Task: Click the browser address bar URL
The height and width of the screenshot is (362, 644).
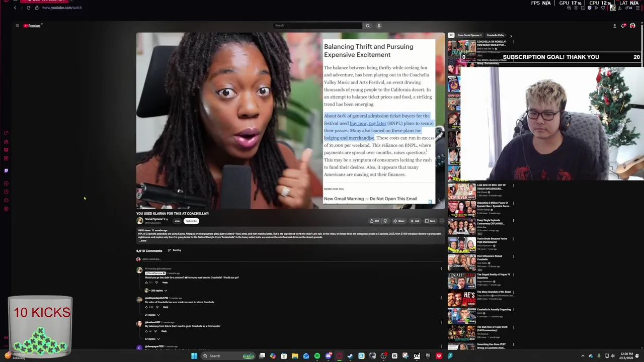Action: coord(62,8)
